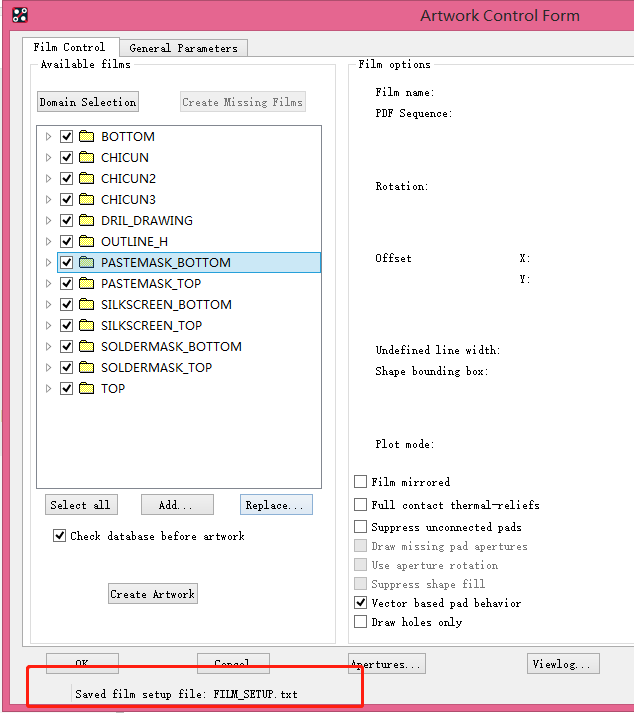Click the OUTLINE_H folder icon
Image resolution: width=634 pixels, height=713 pixels.
point(86,241)
